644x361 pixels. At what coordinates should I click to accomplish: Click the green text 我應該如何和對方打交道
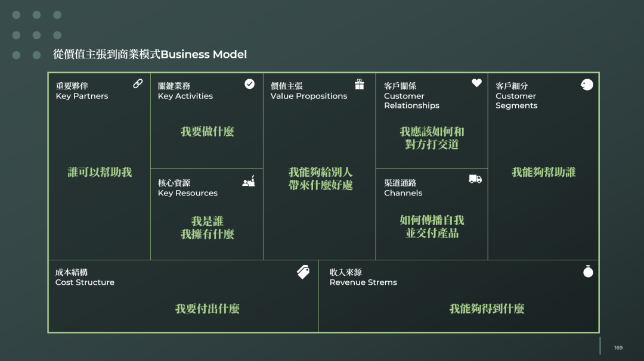pos(432,138)
